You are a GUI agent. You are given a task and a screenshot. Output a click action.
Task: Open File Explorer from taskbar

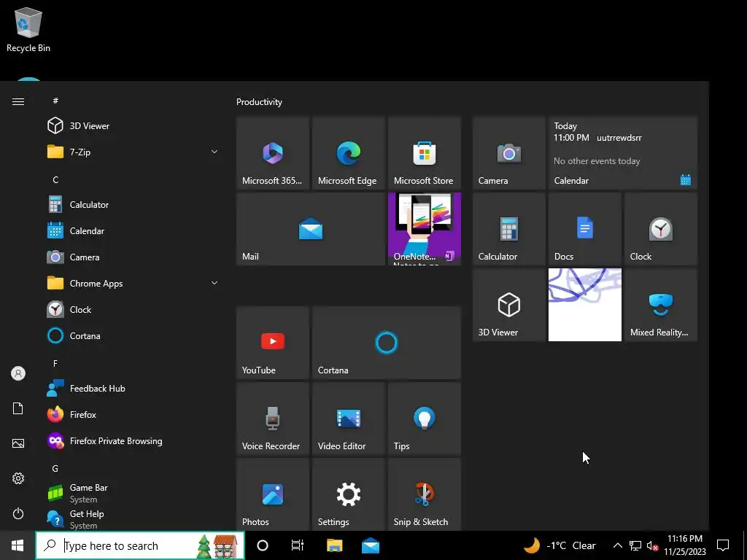pos(334,545)
